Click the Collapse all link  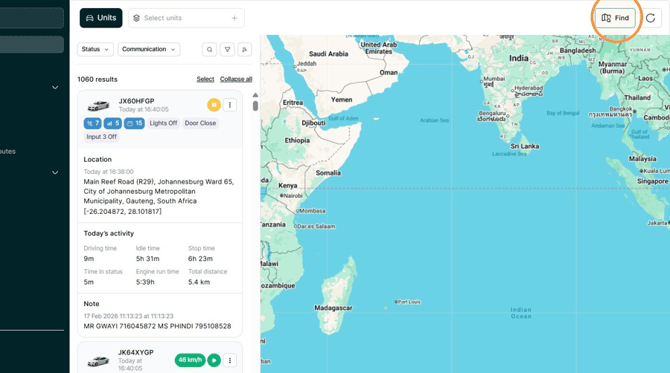click(x=236, y=79)
